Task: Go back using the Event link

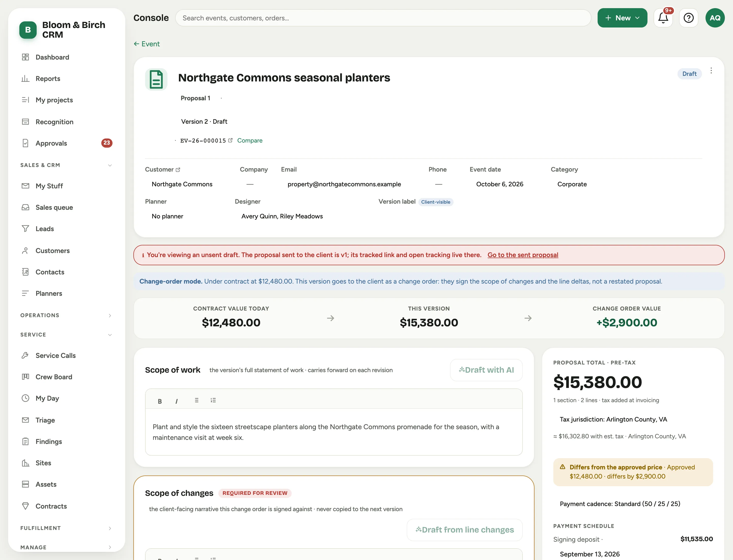Action: point(147,44)
